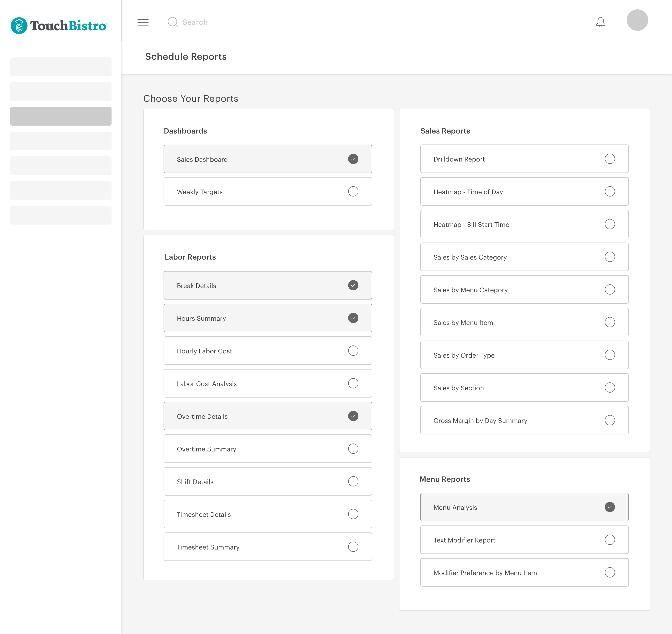Screen dimensions: 672x634
Task: Click the user avatar circle
Action: (x=637, y=20)
